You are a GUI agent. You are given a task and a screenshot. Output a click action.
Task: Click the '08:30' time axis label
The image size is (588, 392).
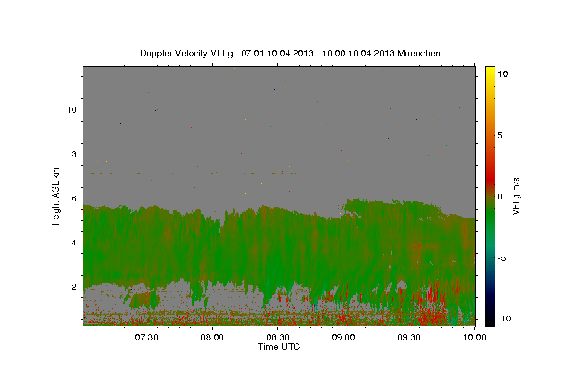[x=278, y=337]
